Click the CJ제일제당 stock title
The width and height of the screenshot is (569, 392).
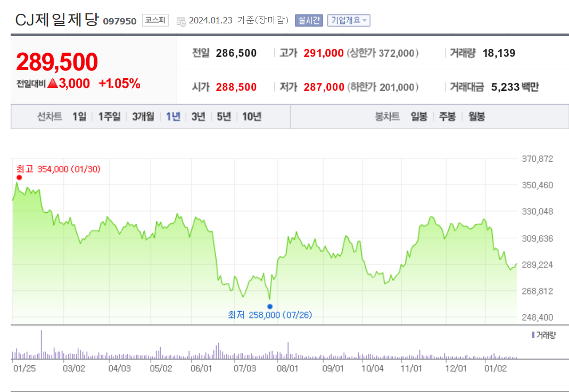[57, 20]
